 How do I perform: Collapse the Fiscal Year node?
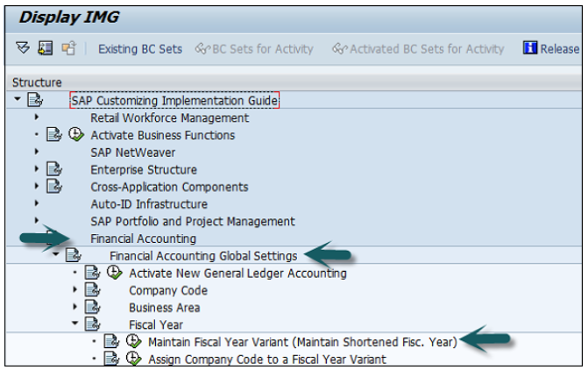pos(75,324)
